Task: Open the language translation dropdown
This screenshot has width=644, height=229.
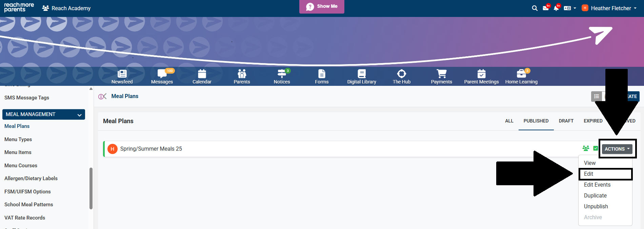Action: point(570,8)
